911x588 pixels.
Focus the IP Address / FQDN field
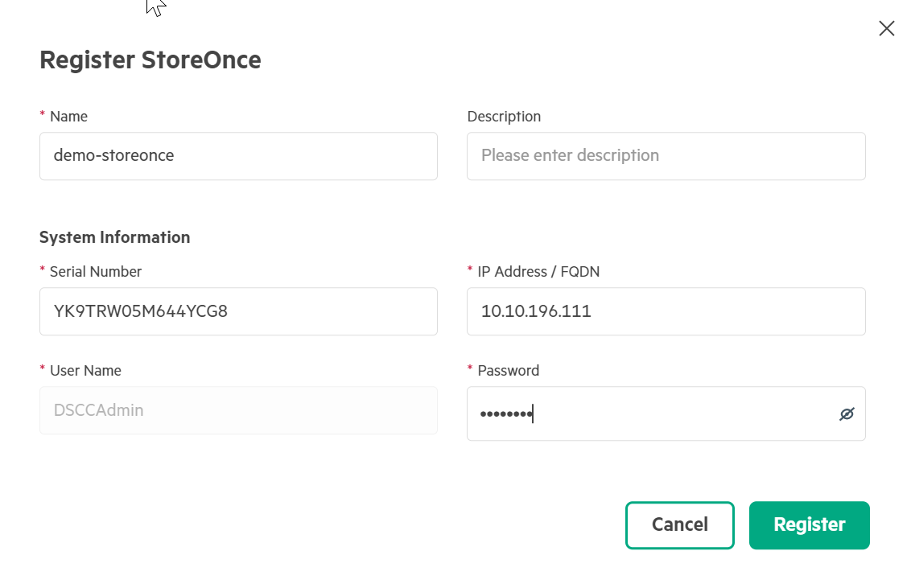tap(666, 311)
